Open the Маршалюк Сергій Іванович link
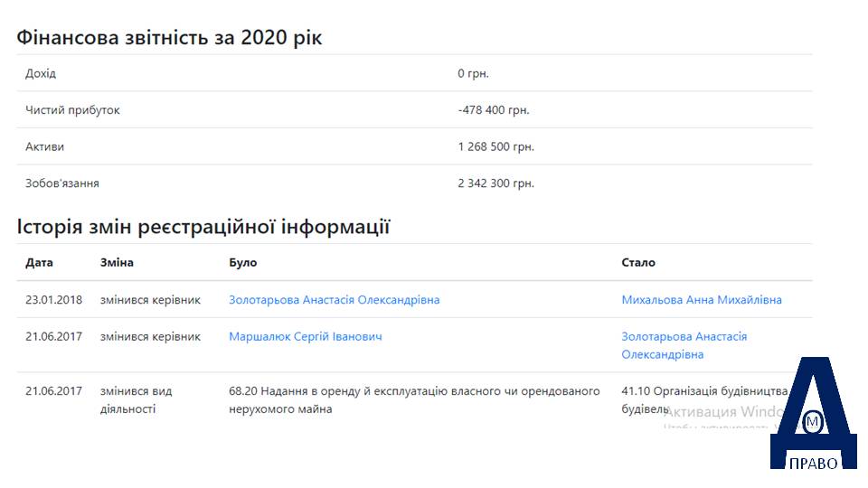Screen dimensions: 868x488 coord(305,336)
